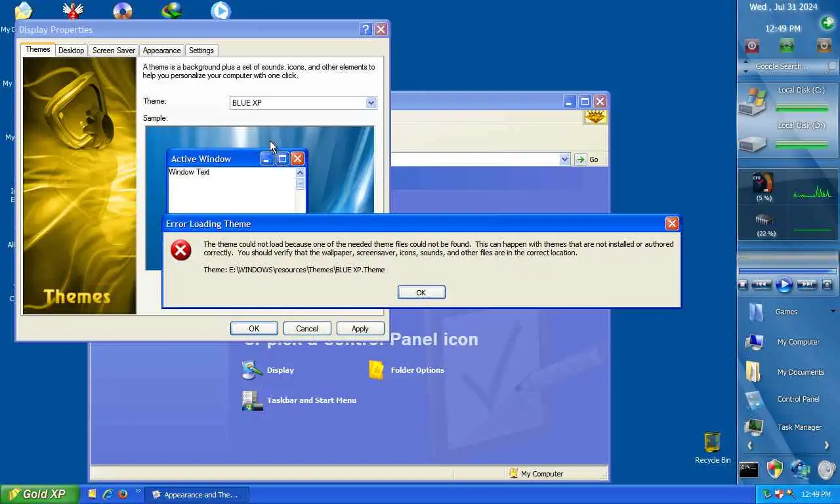
Task: Open the command prompt icon in the sidebar
Action: tap(749, 470)
